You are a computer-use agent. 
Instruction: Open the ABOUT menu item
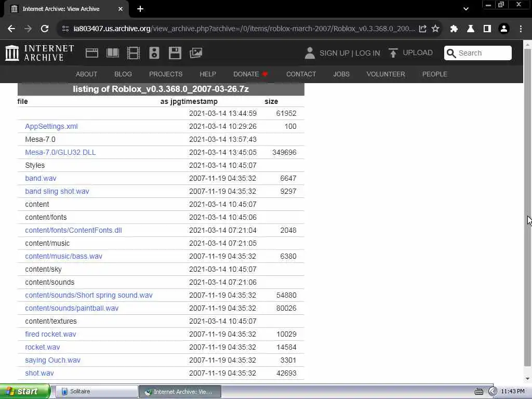86,74
